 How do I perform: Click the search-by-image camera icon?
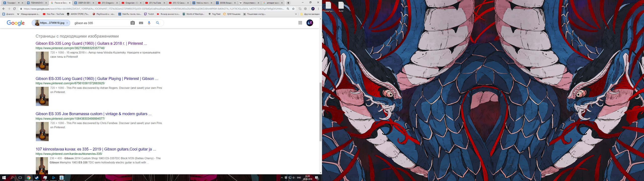tap(133, 23)
